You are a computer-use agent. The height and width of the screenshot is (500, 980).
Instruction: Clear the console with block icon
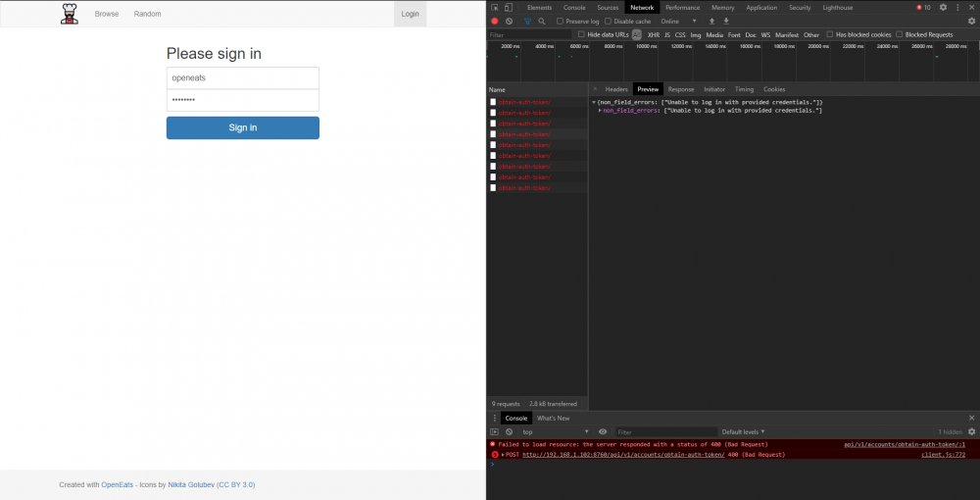coord(510,432)
